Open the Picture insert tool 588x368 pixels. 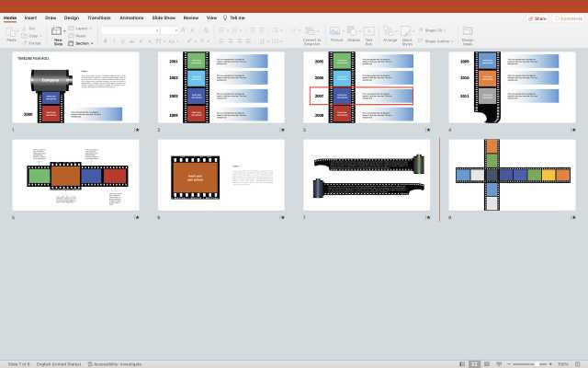click(336, 32)
